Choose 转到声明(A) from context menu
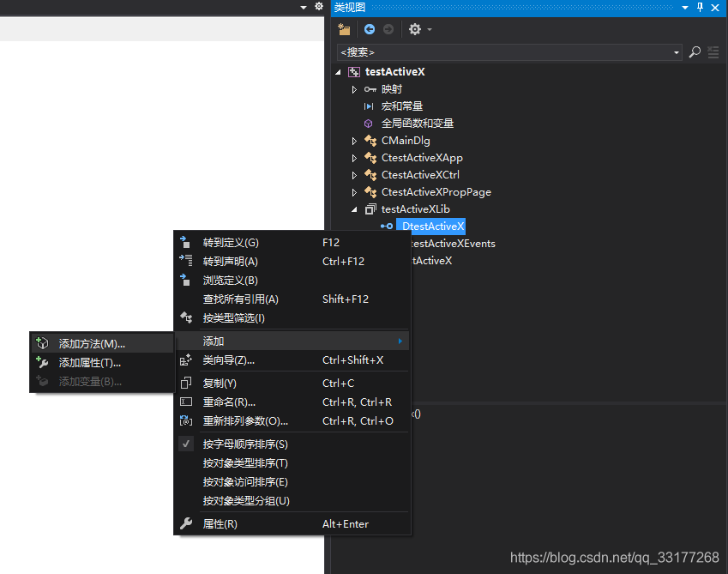728x574 pixels. [x=292, y=262]
